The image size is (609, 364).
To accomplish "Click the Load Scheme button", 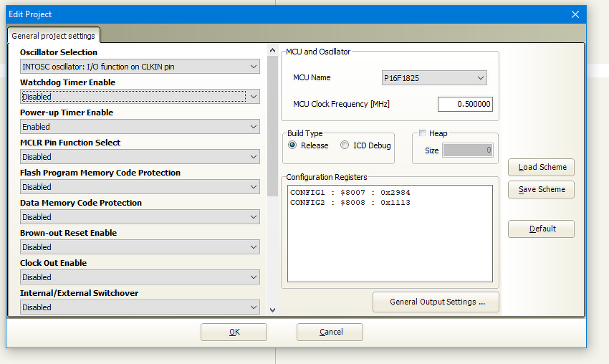I will [541, 167].
